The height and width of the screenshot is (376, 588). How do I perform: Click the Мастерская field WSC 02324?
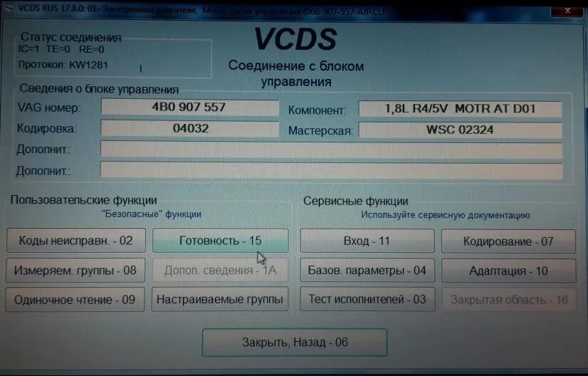tap(460, 130)
